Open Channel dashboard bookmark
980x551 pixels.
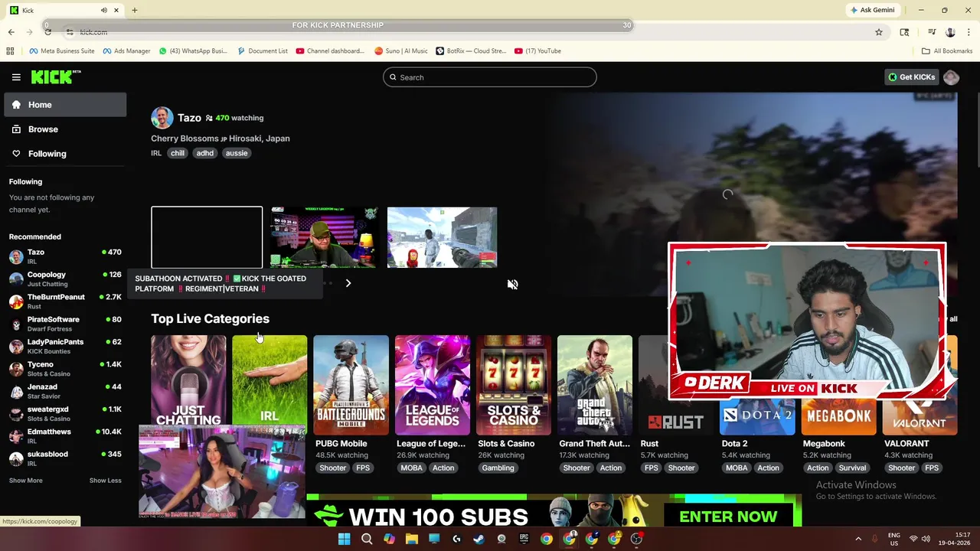click(x=330, y=51)
